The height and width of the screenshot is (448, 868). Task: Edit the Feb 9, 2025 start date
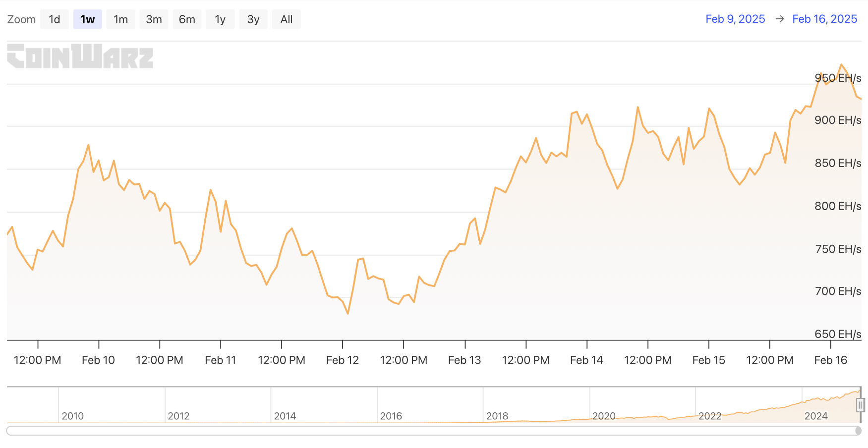click(735, 19)
